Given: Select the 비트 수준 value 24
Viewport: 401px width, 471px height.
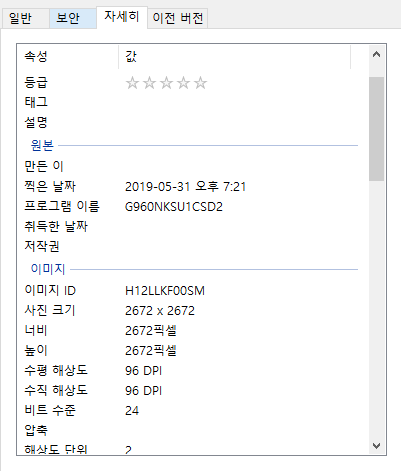Looking at the screenshot, I should [x=132, y=410].
